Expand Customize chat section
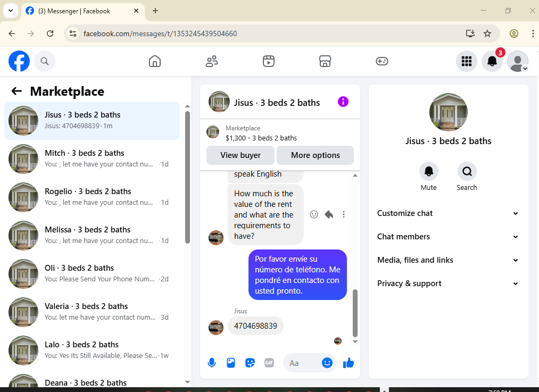Image resolution: width=539 pixels, height=392 pixels. point(448,213)
